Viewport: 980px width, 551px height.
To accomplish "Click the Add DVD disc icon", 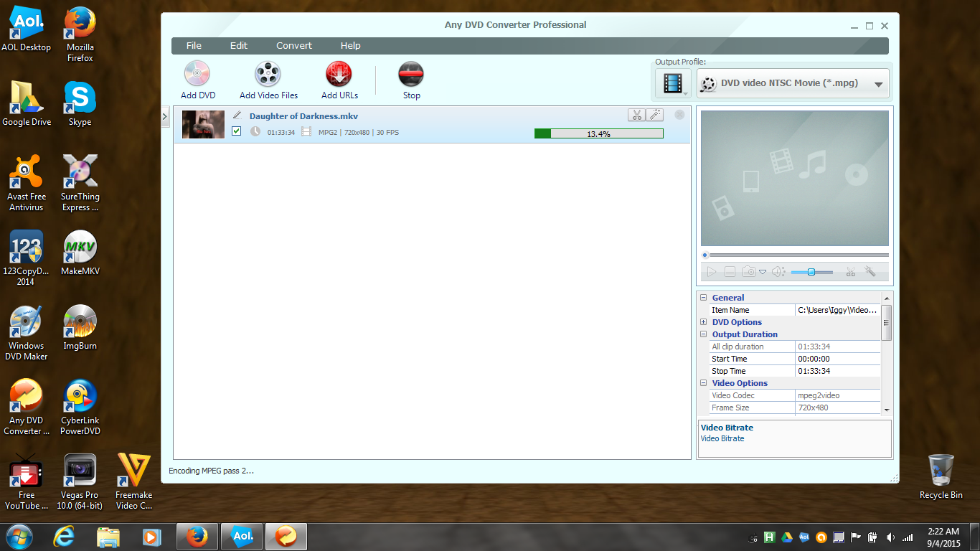I will [x=197, y=74].
